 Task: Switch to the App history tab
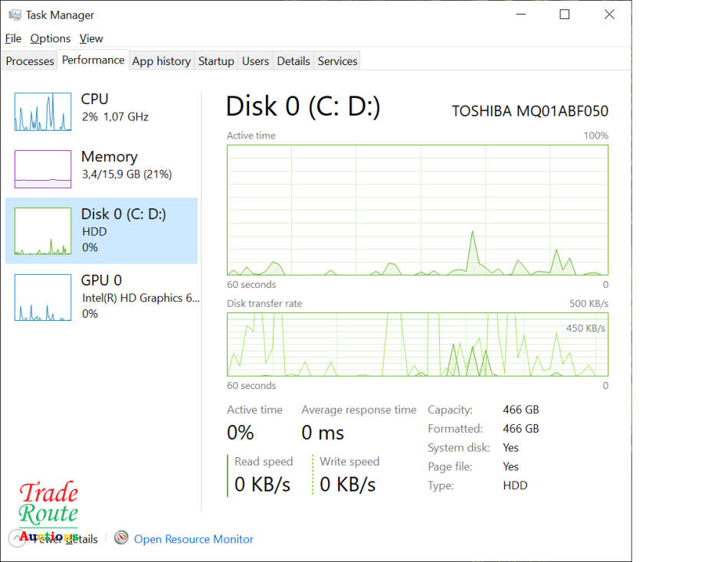point(161,61)
